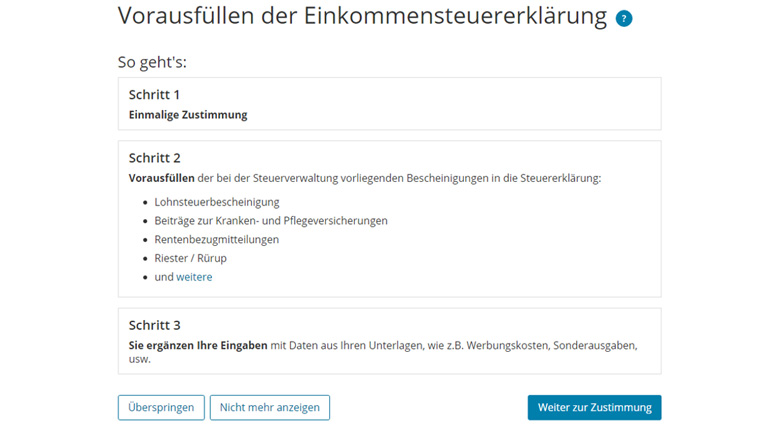
Task: Proceed with "Weiter zur Zustimmung"
Action: [x=594, y=408]
